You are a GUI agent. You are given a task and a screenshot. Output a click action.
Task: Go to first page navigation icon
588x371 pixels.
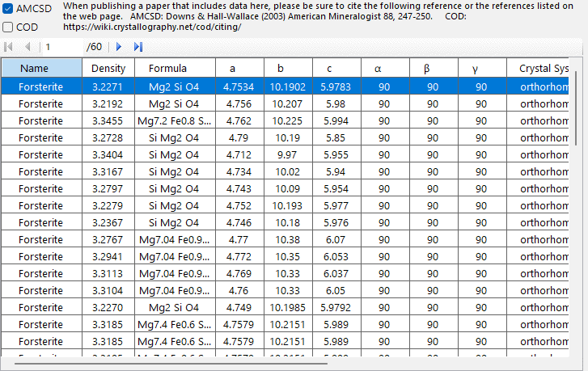[8, 47]
